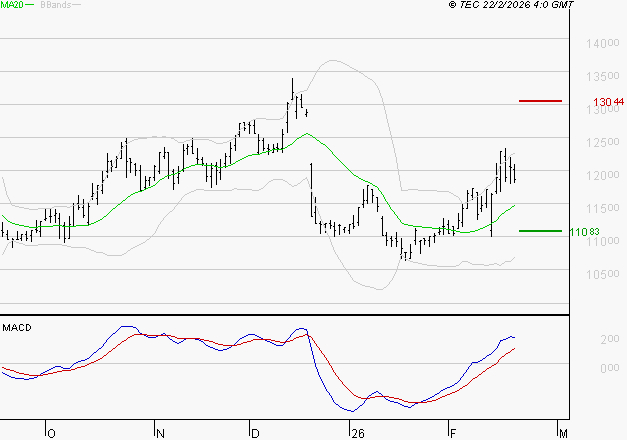Click the N month marker on time axis
Viewport: 627px width, 440px height.
point(160,433)
